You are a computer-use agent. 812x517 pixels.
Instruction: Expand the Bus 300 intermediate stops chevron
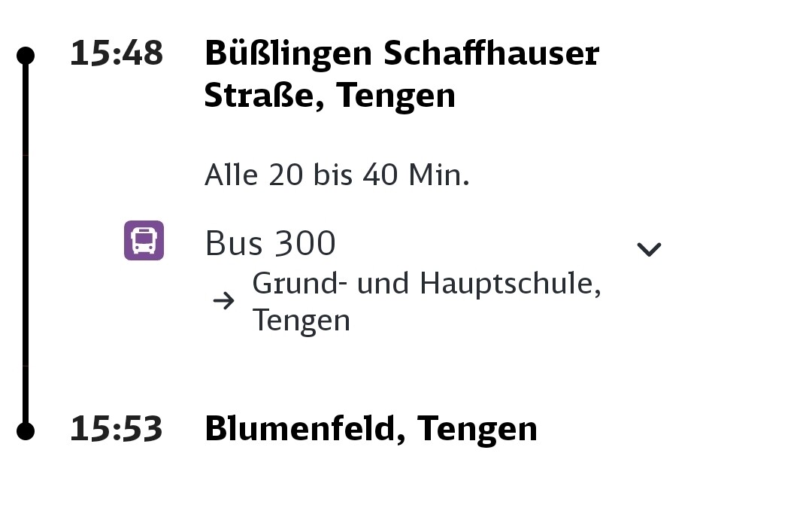tap(648, 249)
